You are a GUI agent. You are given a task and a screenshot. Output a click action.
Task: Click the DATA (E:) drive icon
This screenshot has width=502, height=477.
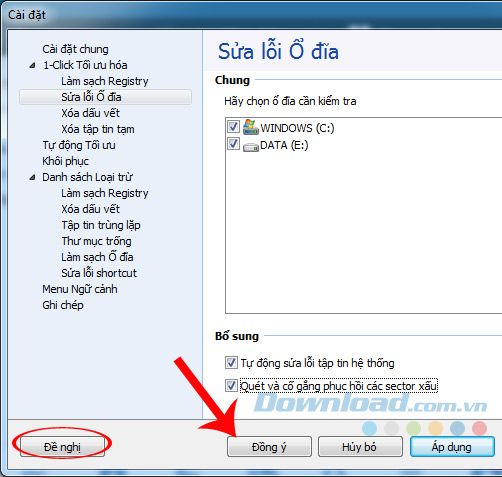pos(251,146)
